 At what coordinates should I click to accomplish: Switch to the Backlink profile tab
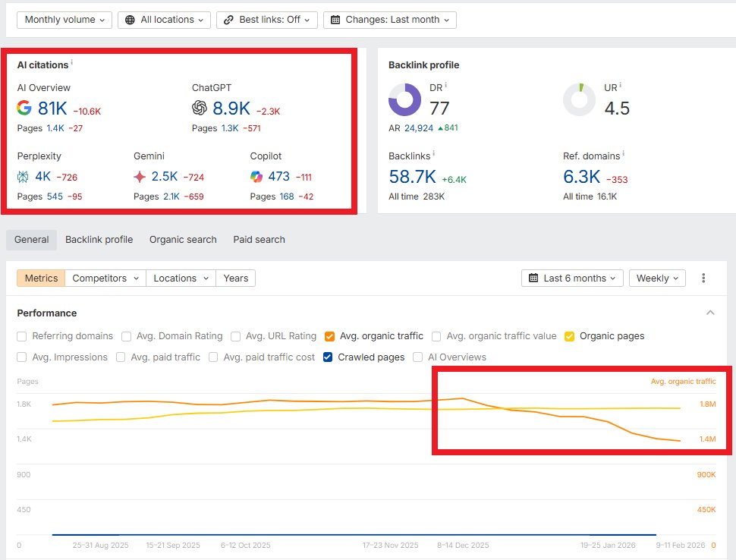(x=99, y=239)
